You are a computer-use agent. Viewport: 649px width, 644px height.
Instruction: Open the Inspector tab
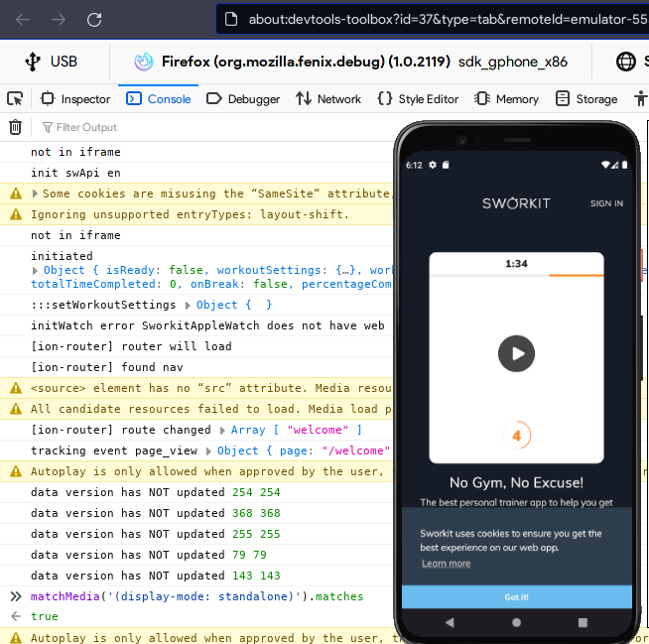point(74,99)
